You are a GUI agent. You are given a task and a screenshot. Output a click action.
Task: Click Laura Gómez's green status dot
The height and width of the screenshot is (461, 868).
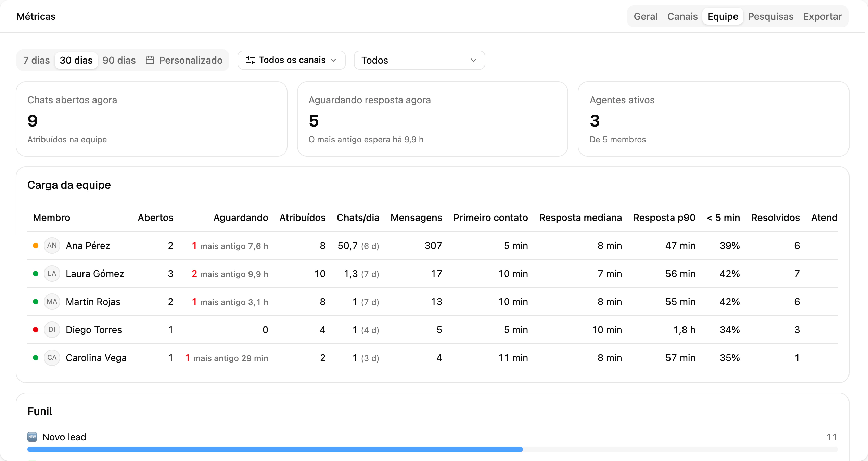click(35, 273)
